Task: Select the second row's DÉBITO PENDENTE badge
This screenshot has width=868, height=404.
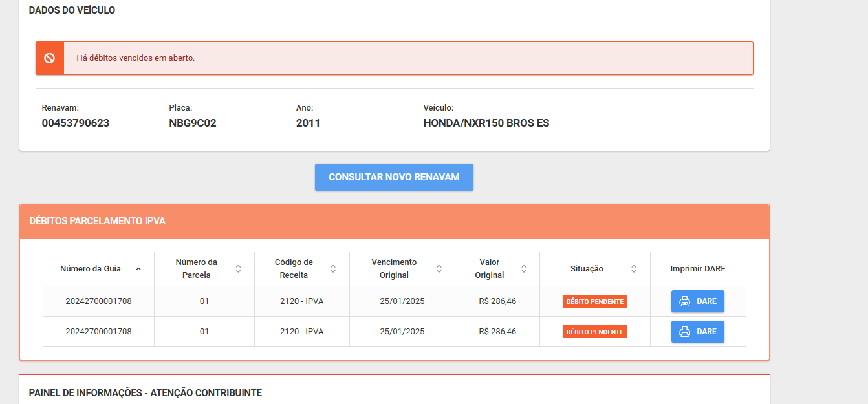Action: (x=594, y=332)
